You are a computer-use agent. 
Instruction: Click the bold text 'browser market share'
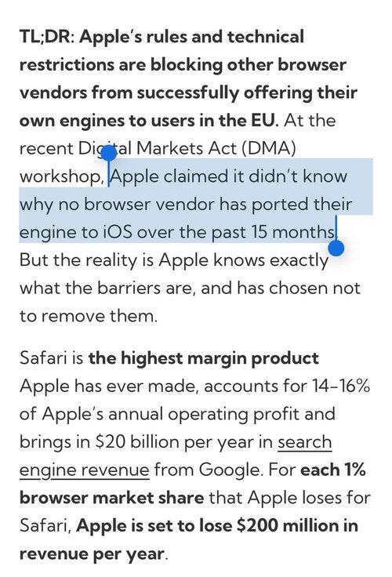pyautogui.click(x=111, y=498)
